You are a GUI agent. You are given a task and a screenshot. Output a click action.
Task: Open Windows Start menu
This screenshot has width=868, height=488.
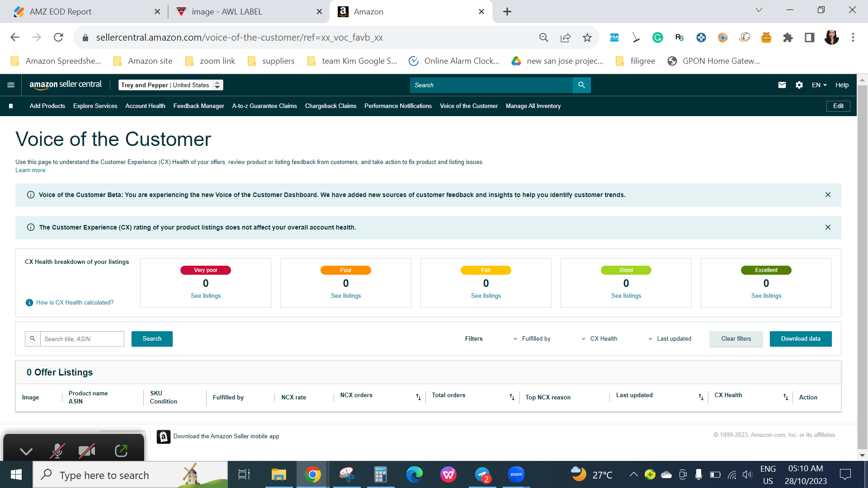click(x=16, y=474)
